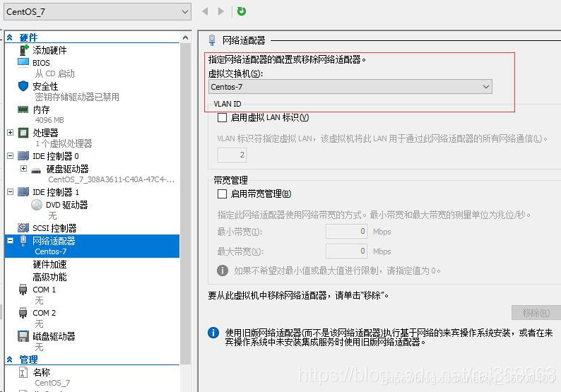Open 硬件加速 settings
Screen dimensions: 561x392
click(x=49, y=264)
